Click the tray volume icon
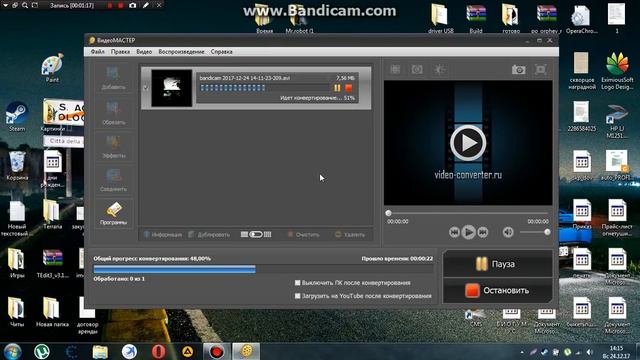The height and width of the screenshot is (360, 640). coord(589,352)
